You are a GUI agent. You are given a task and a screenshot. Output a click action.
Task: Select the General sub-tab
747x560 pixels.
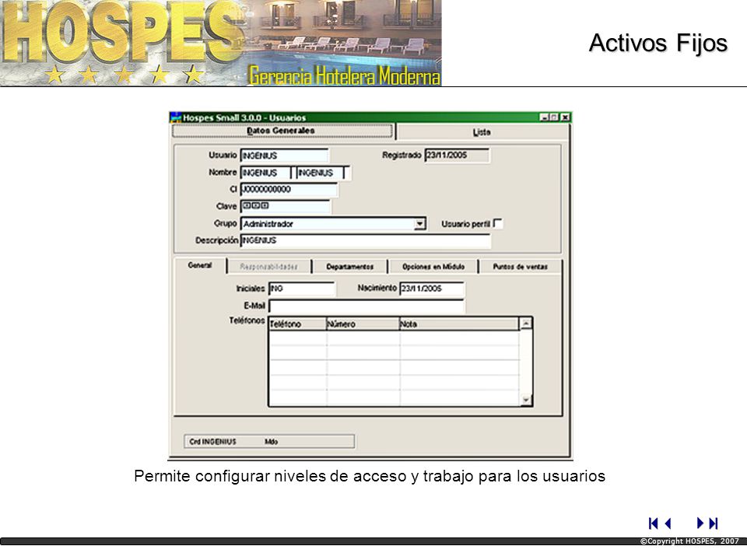[200, 265]
